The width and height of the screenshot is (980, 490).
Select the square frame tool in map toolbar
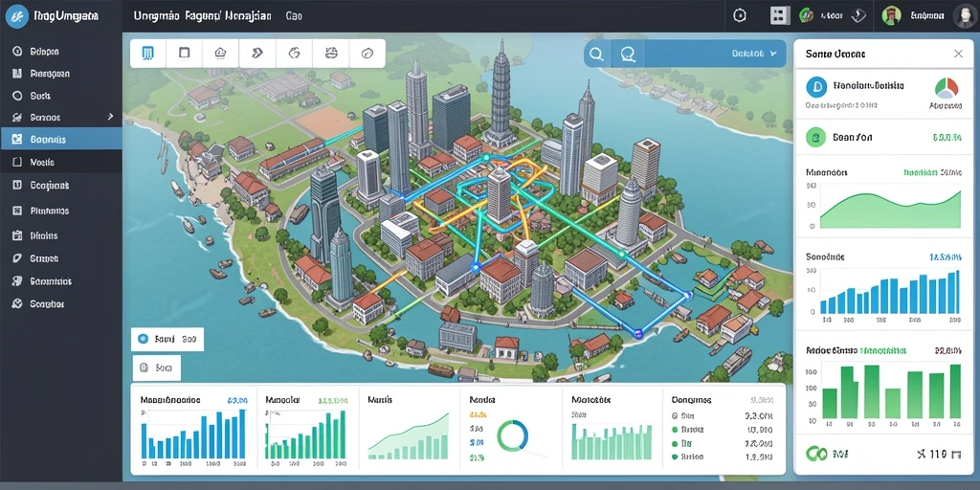click(x=185, y=54)
